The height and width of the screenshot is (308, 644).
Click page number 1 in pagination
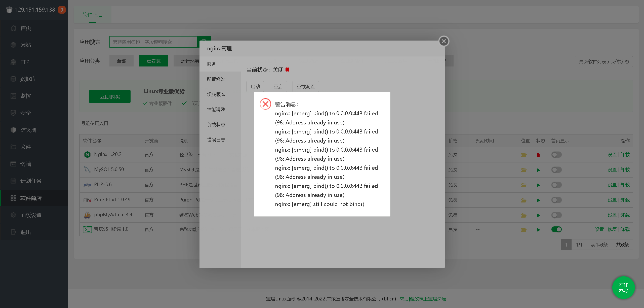(x=566, y=245)
